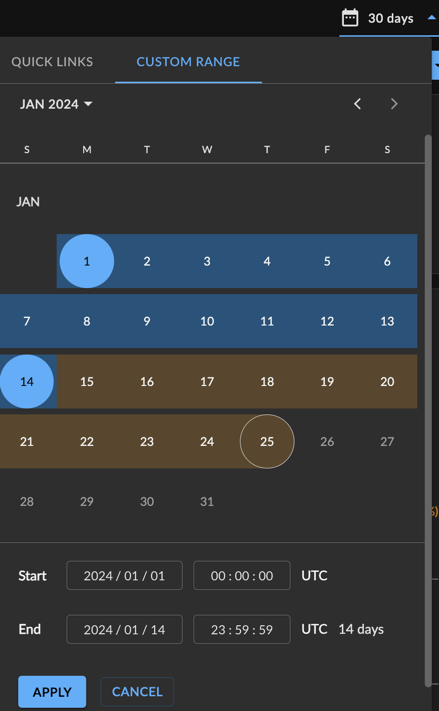Click the End date field 2024/01/14
This screenshot has width=439, height=711.
[x=125, y=629]
